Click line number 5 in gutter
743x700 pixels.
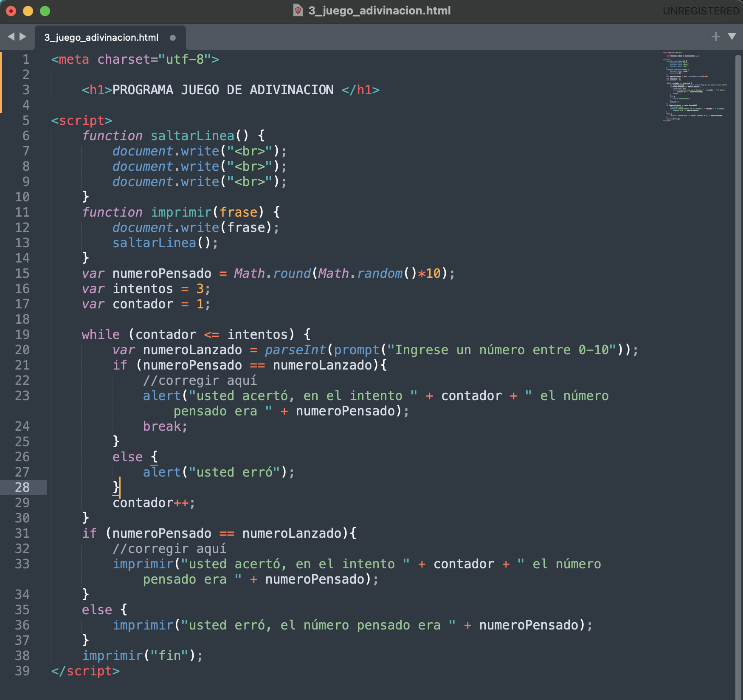click(26, 121)
